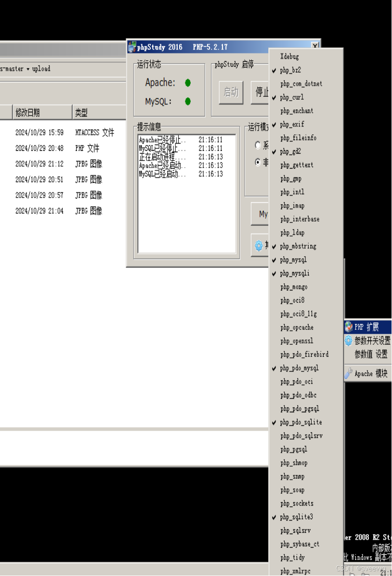Toggle the php_gd2 extension
Screen dimensions: 392x576
coord(306,151)
